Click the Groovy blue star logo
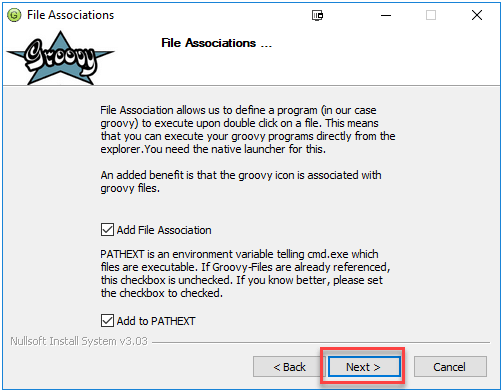The width and height of the screenshot is (503, 392). pyautogui.click(x=61, y=58)
